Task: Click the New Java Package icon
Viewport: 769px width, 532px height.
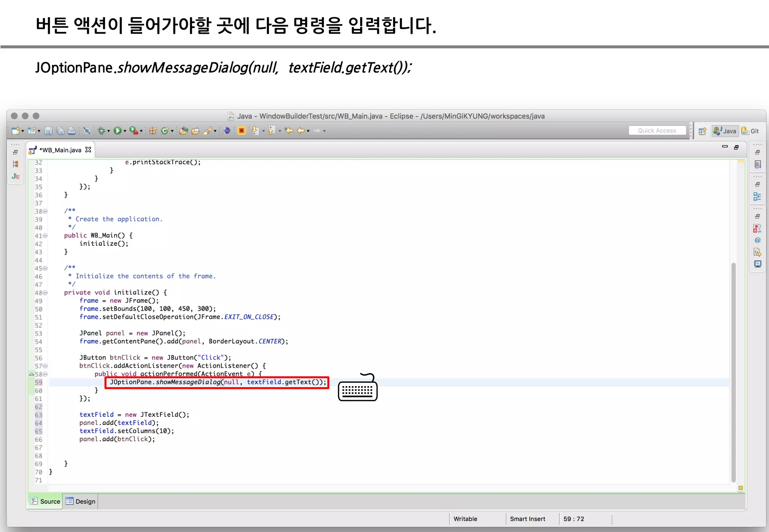Action: (x=153, y=131)
